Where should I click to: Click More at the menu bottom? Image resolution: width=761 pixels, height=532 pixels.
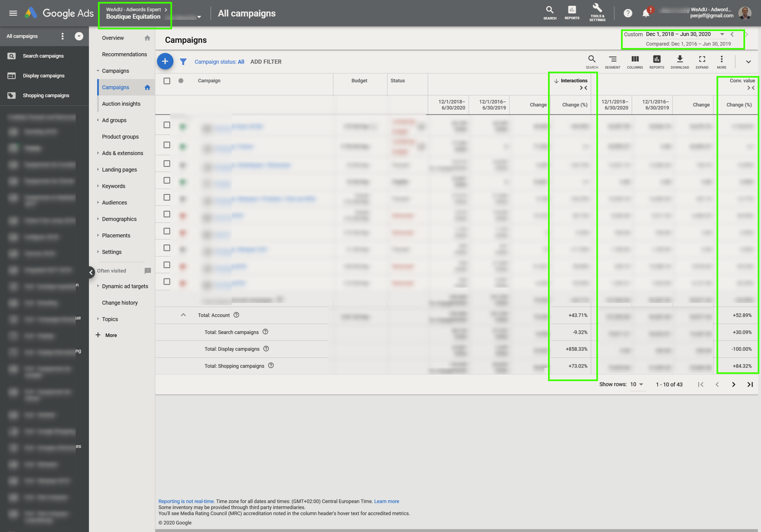(x=111, y=335)
